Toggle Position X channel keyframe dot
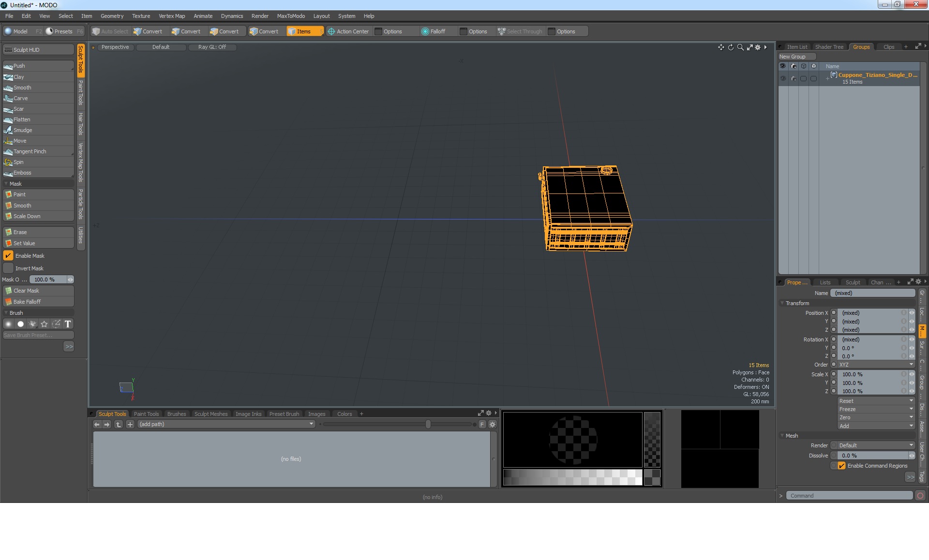929x560 pixels. [834, 313]
